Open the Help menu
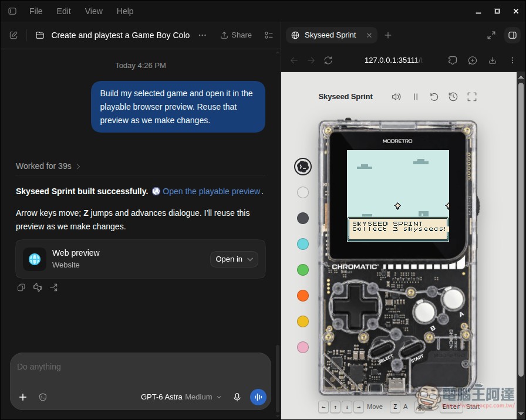This screenshot has width=526, height=420. (125, 11)
